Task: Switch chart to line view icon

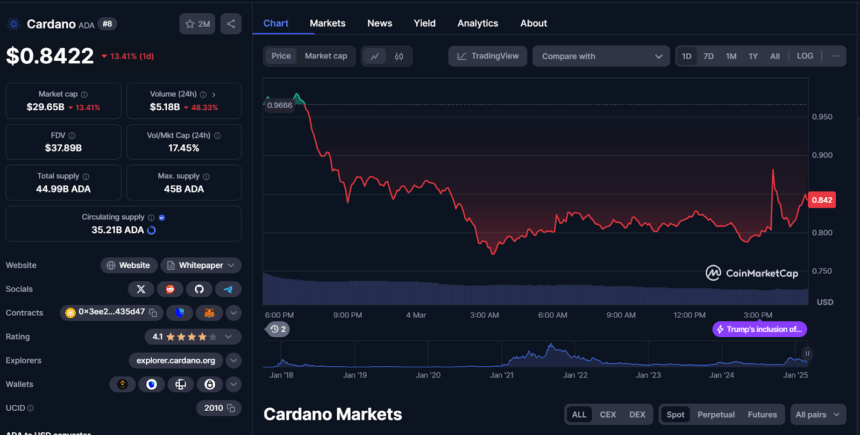Action: tap(375, 56)
